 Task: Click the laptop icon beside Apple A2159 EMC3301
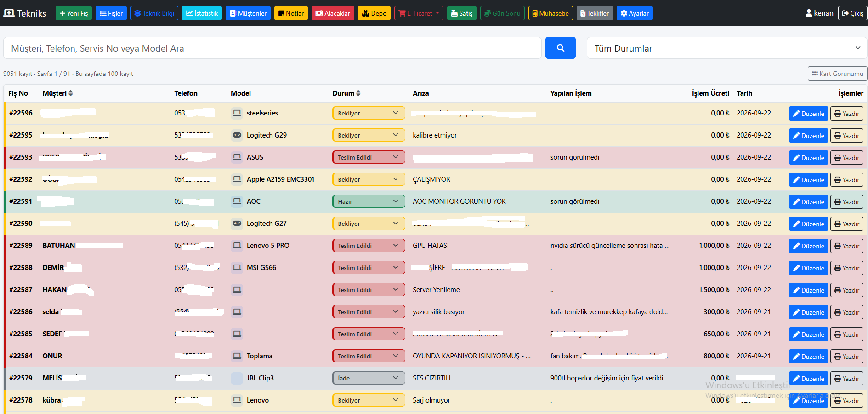click(x=237, y=179)
